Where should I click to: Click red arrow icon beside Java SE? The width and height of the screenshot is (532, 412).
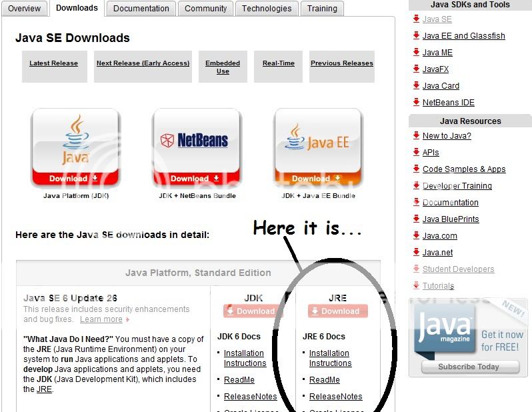(416, 19)
